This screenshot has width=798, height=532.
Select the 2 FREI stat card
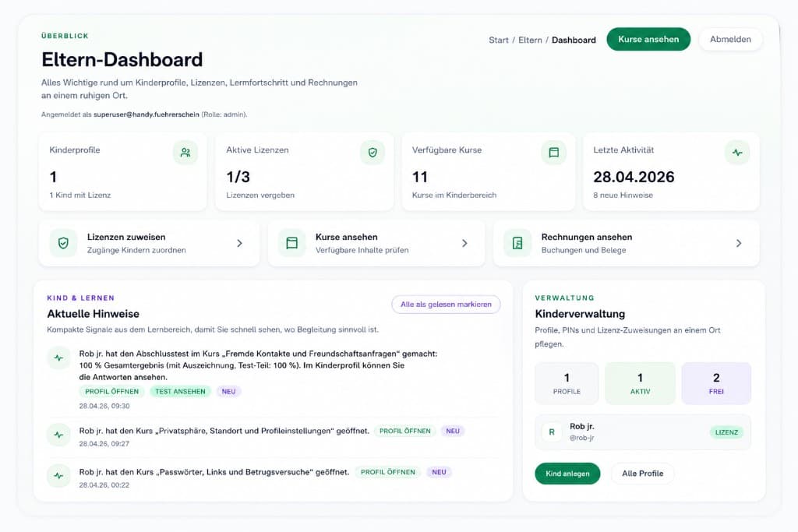715,383
